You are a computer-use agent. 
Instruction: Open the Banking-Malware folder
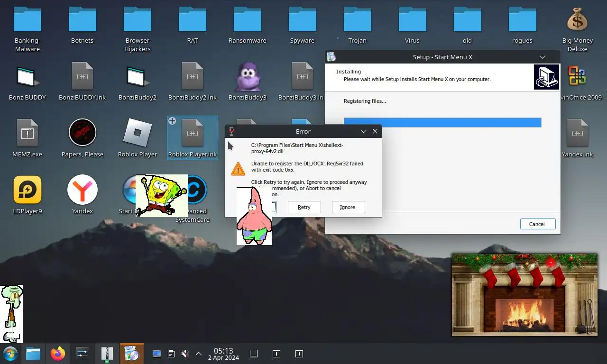point(28,19)
